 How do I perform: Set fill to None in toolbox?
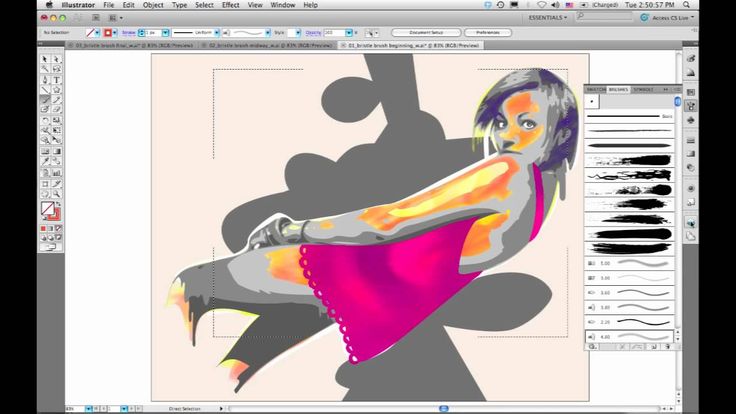coord(58,228)
